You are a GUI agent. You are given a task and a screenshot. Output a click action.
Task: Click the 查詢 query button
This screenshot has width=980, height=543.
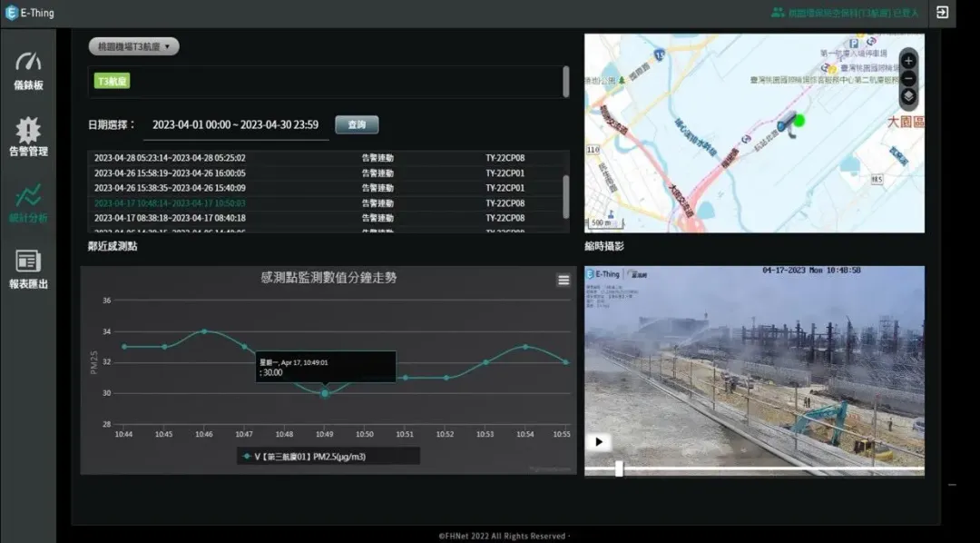[357, 124]
